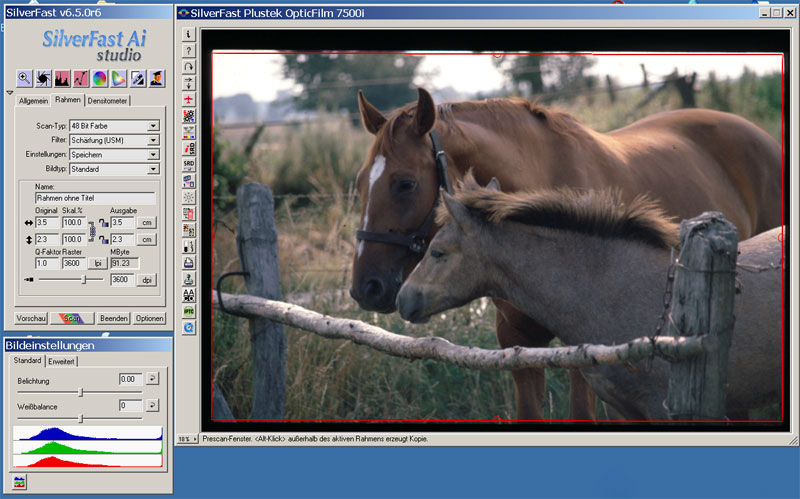
Task: Click the question mark help icon
Action: tap(188, 50)
